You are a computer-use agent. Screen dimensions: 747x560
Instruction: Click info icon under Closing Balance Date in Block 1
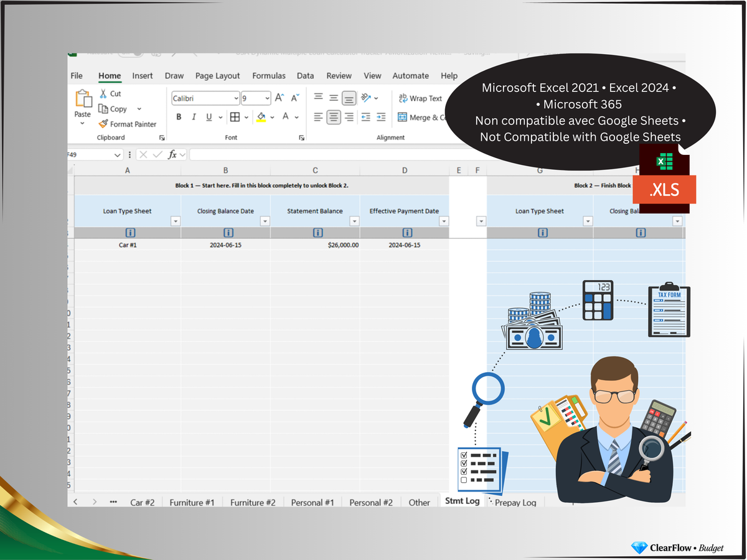[x=228, y=233]
